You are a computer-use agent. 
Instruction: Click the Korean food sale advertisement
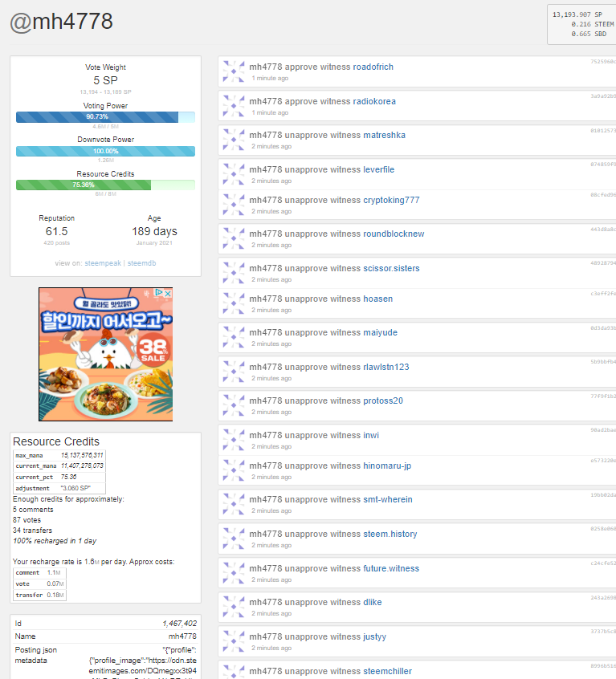click(x=106, y=354)
